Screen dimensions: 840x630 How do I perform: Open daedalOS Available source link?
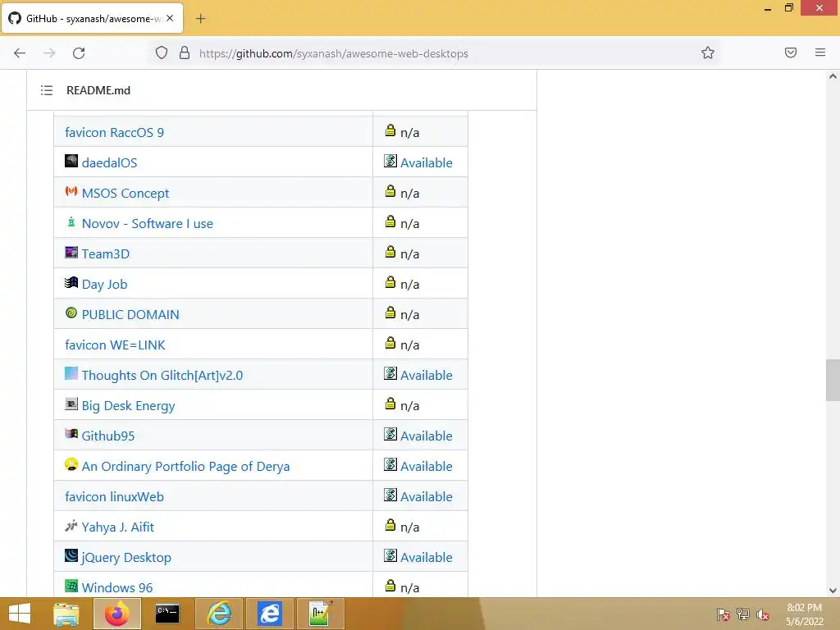pos(427,163)
